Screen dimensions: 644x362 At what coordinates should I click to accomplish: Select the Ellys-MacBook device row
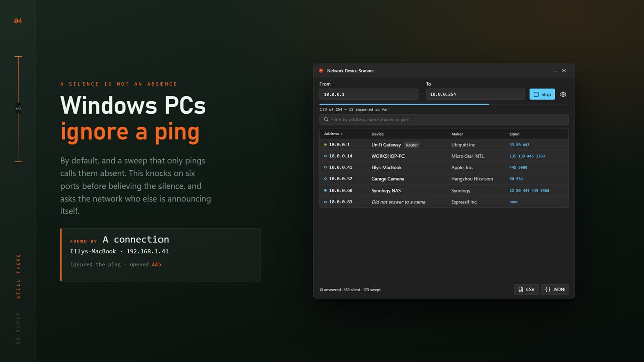click(x=444, y=167)
